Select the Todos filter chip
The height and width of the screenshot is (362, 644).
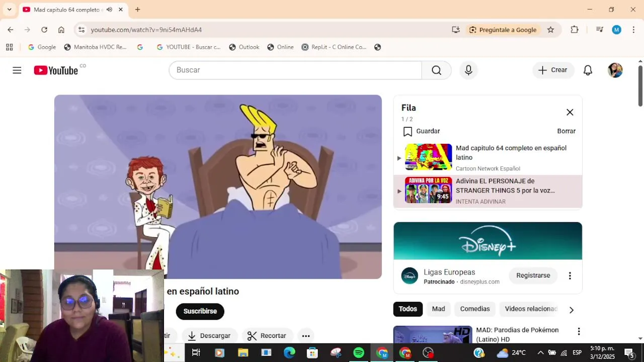click(x=408, y=309)
